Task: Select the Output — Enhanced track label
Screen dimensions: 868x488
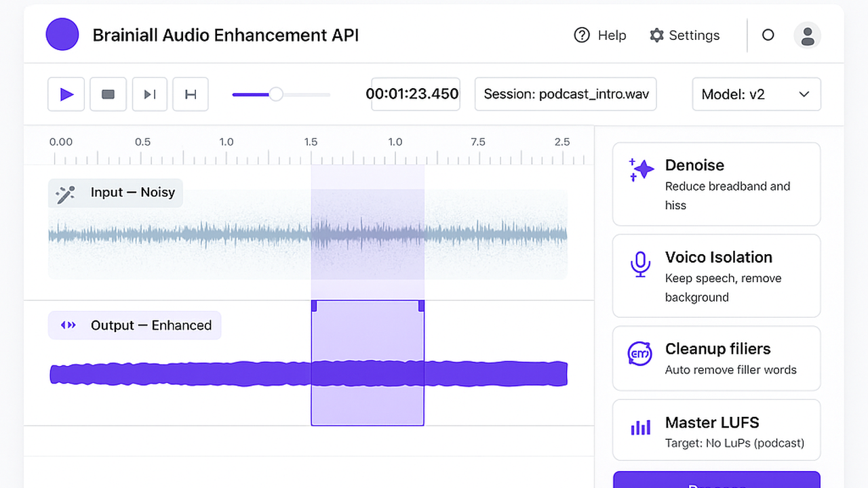Action: point(134,325)
